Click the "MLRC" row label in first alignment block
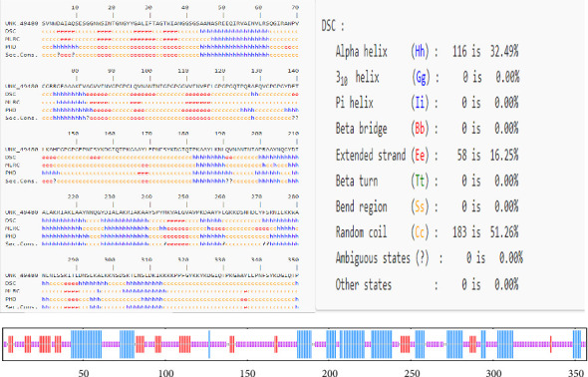The width and height of the screenshot is (588, 377). pos(12,39)
